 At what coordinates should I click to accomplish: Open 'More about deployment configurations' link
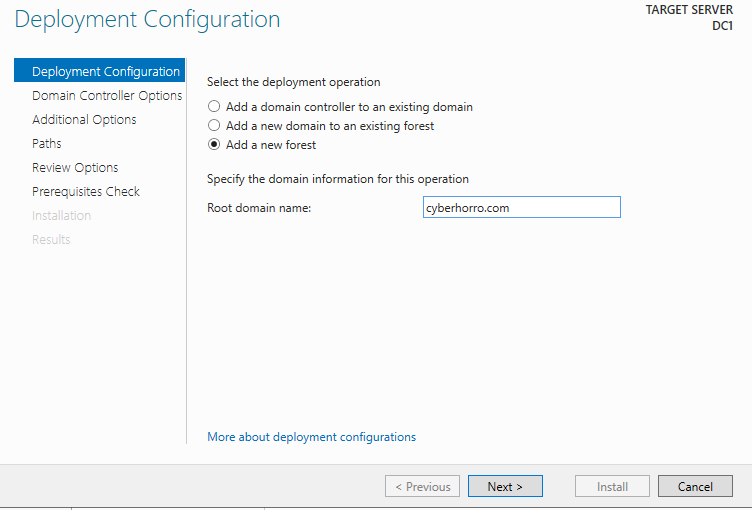tap(311, 437)
